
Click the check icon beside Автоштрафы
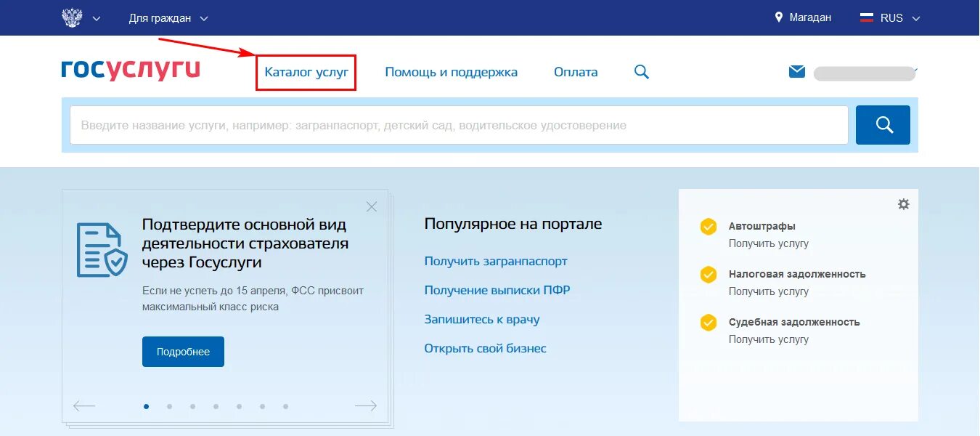click(709, 227)
